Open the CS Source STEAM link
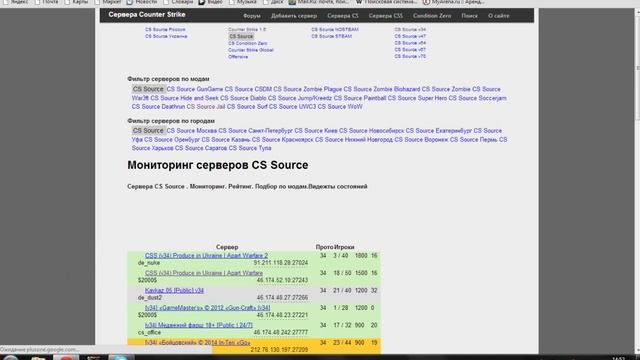The image size is (640, 360). [x=331, y=36]
